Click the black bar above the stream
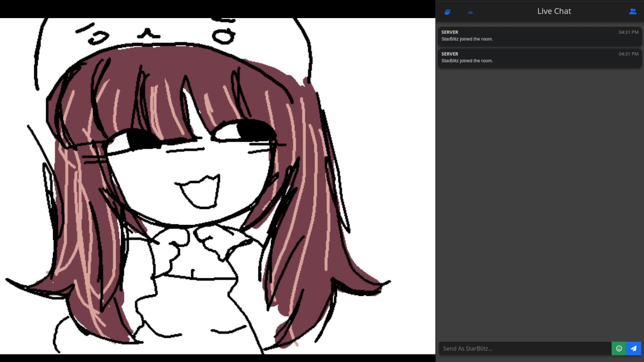644x362 pixels. [217, 9]
